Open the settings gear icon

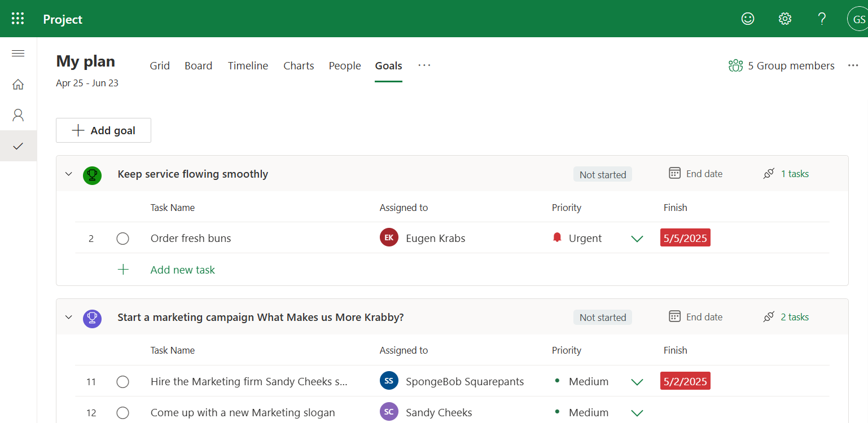pos(785,19)
